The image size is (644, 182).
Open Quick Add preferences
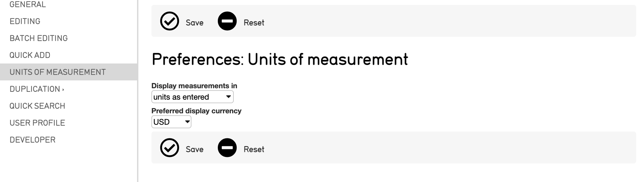coord(30,55)
